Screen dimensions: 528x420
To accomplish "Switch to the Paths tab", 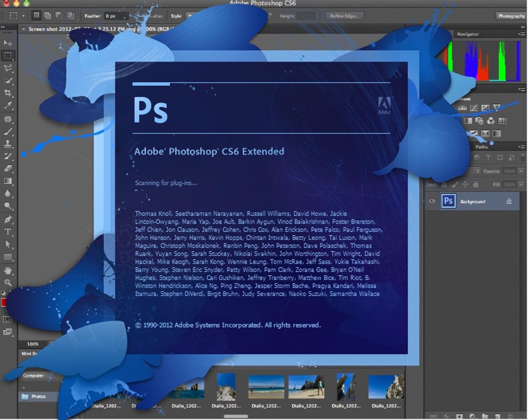I will (482, 147).
